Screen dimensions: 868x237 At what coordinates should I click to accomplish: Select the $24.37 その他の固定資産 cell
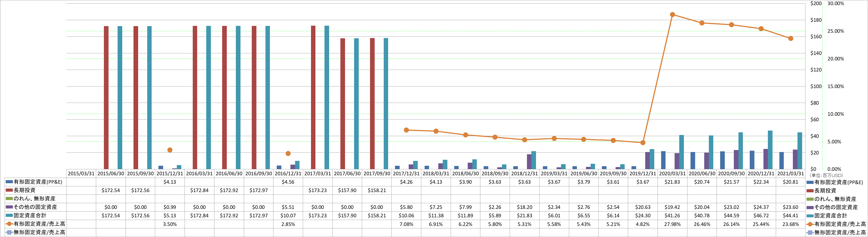point(761,207)
